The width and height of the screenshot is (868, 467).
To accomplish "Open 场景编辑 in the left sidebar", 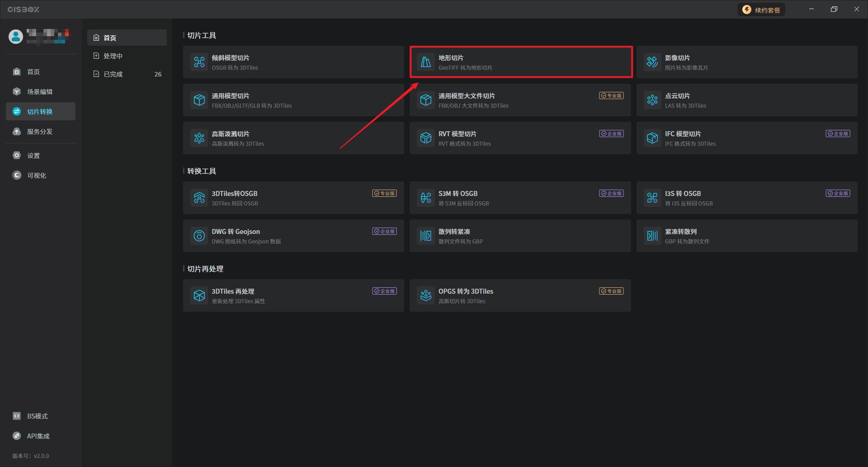I will pos(40,92).
